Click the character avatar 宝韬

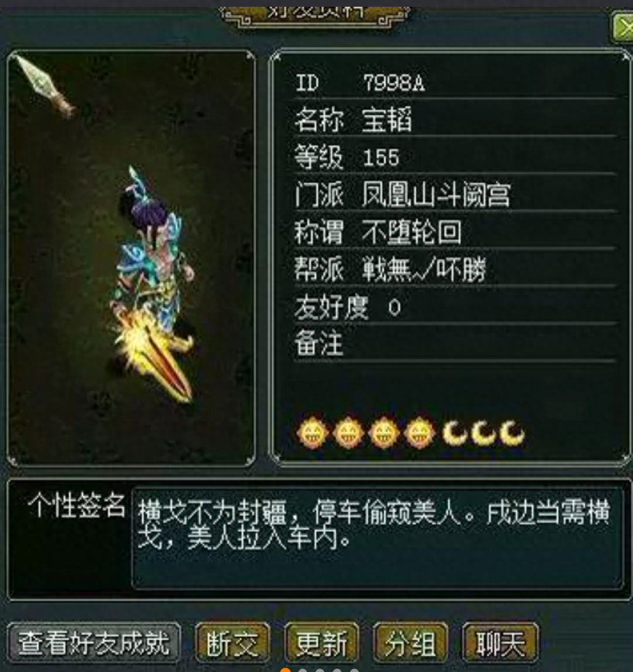pos(154,283)
